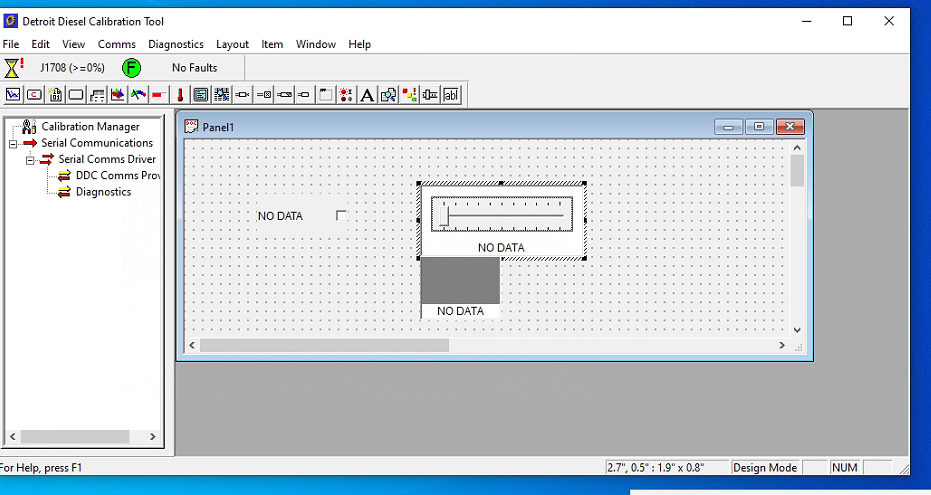This screenshot has width=931, height=495.
Task: Toggle the NO DATA checkbox in Panel1
Action: tap(341, 216)
